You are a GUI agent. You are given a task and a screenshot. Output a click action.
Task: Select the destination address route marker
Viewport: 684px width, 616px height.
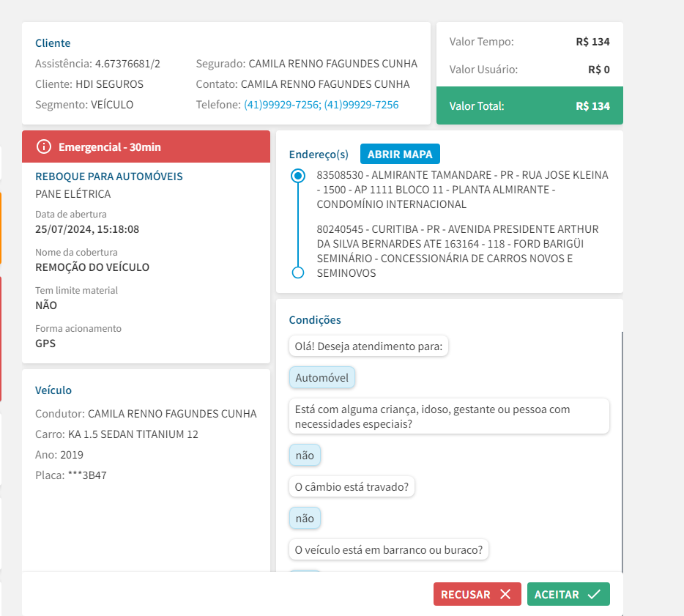(297, 272)
